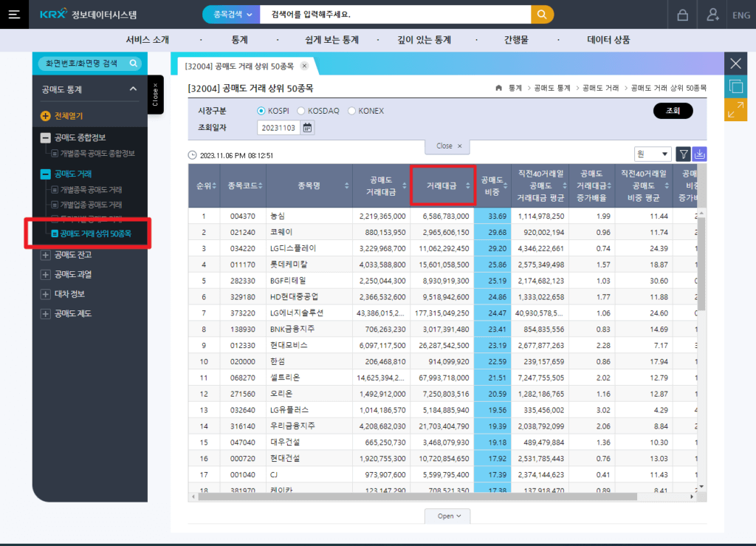The width and height of the screenshot is (756, 546).
Task: Click the 전체열기 plus icon
Action: tap(45, 116)
